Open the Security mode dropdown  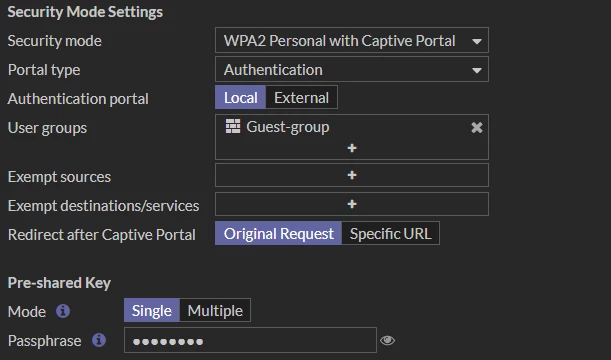[x=351, y=40]
